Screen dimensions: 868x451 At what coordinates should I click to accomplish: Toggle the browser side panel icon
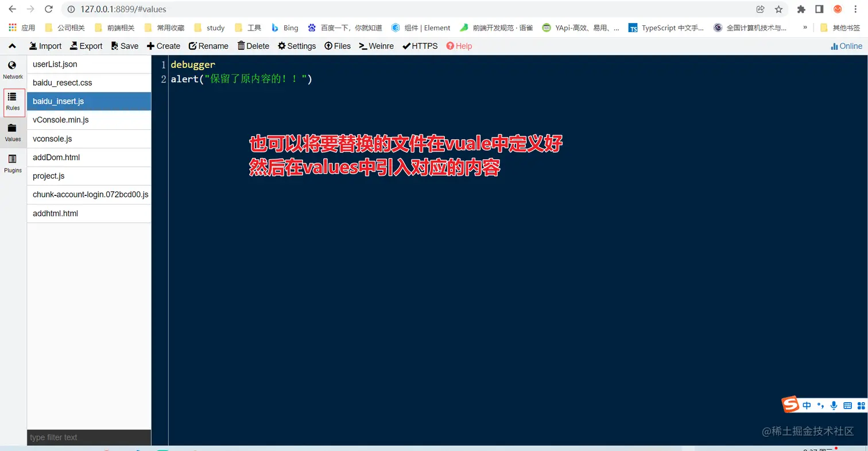pos(820,9)
